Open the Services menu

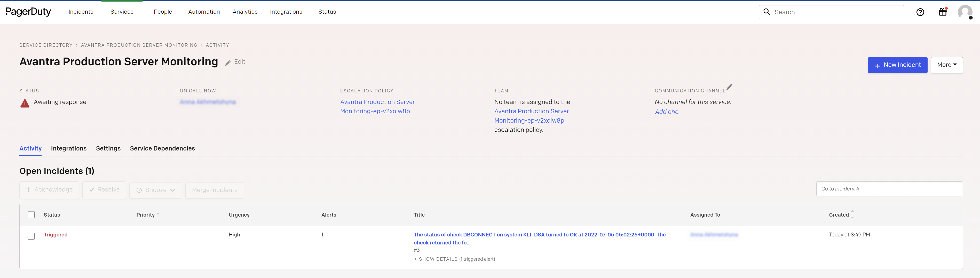click(x=122, y=12)
